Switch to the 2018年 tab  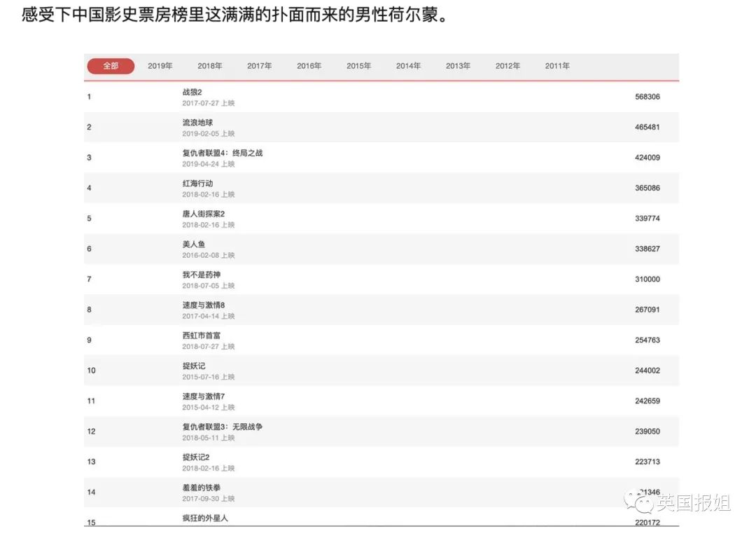pyautogui.click(x=210, y=66)
